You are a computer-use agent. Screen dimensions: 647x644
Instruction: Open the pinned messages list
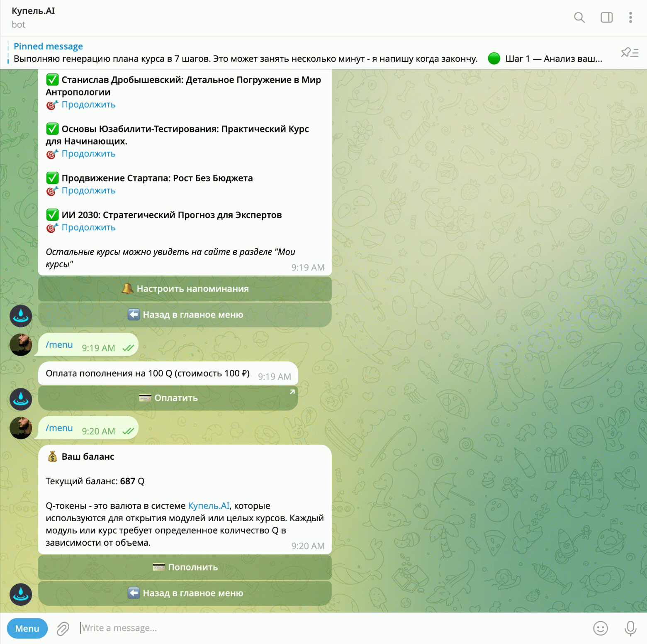point(629,52)
